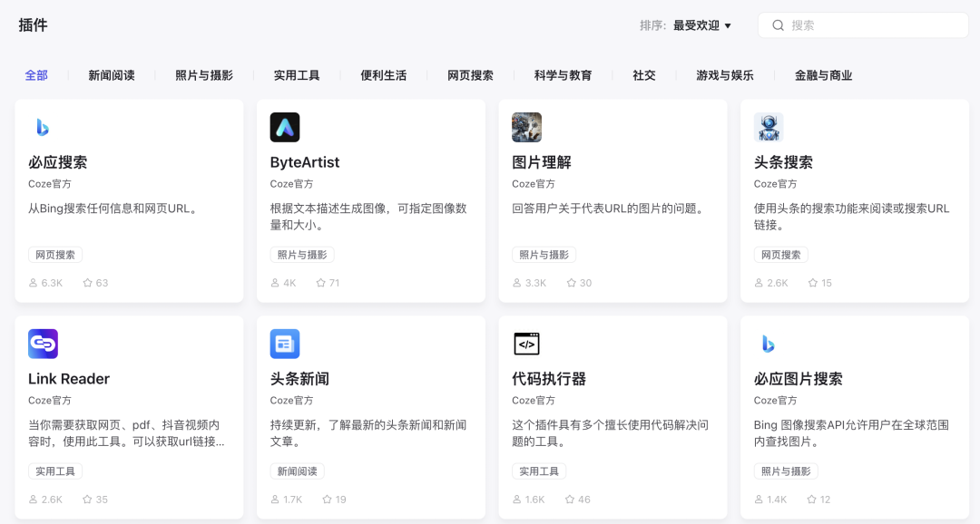Screen dimensions: 980x524
Task: Click the 必应图片搜索 Bing logo icon
Action: [x=769, y=344]
